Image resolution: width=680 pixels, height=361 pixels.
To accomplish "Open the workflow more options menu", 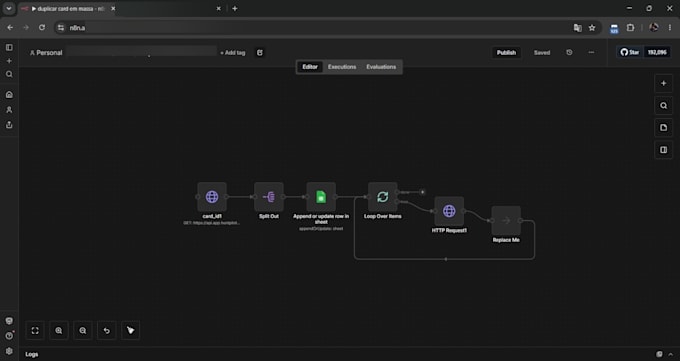I will (x=591, y=53).
